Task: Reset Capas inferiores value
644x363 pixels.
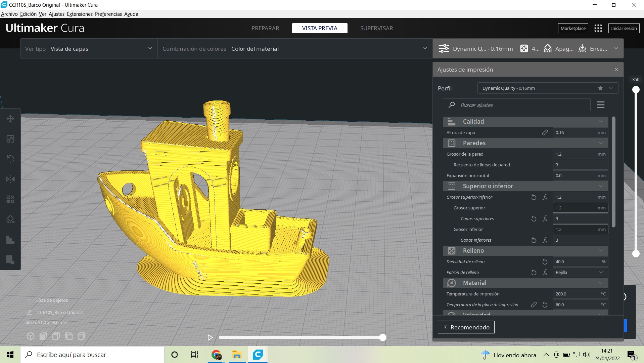Action: point(534,240)
